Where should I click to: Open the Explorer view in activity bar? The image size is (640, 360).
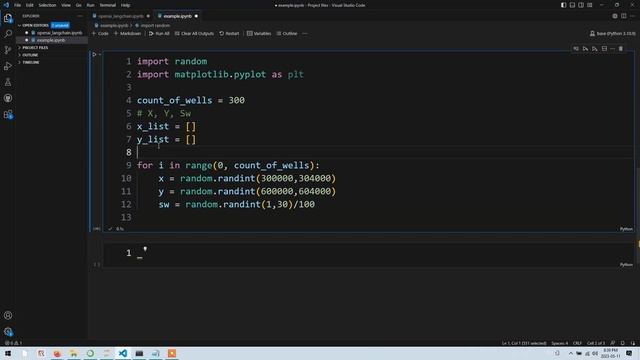click(x=8, y=18)
